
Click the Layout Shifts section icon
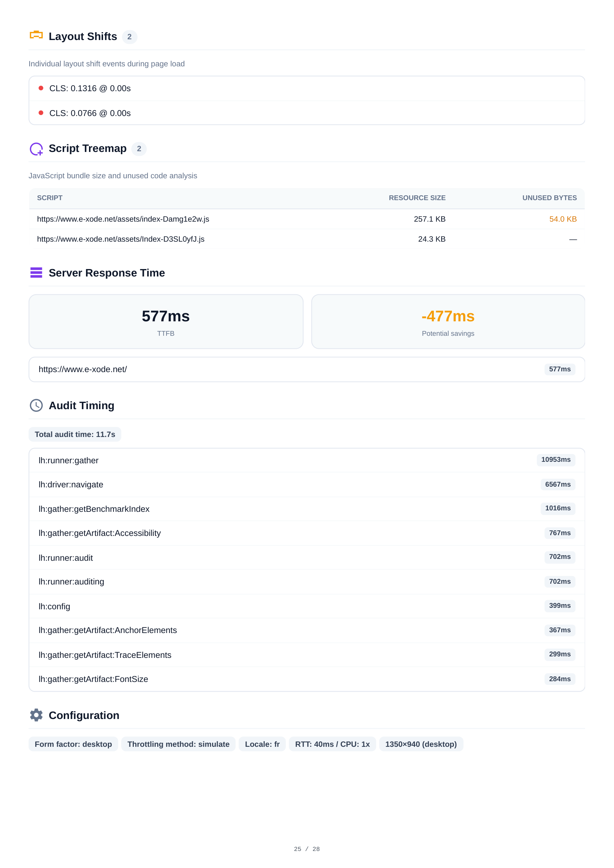point(36,36)
